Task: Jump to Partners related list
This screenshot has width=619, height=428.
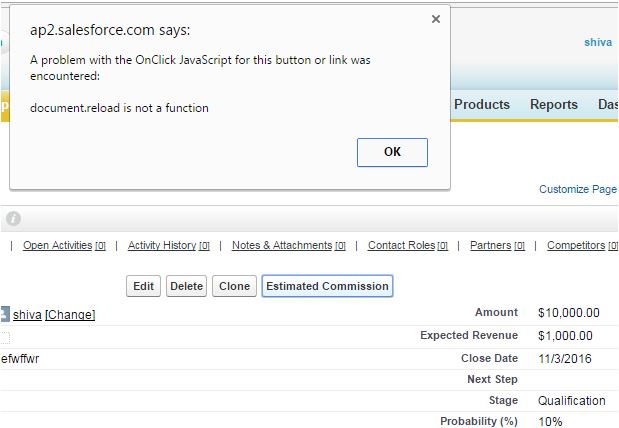Action: 490,245
